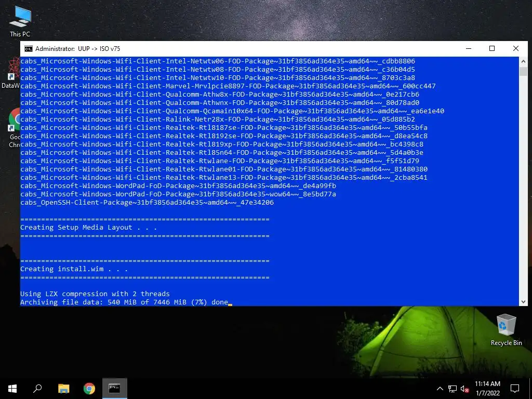Click the DataW desktop shortcut icon
Viewport: 532px width, 399px height.
[11, 73]
